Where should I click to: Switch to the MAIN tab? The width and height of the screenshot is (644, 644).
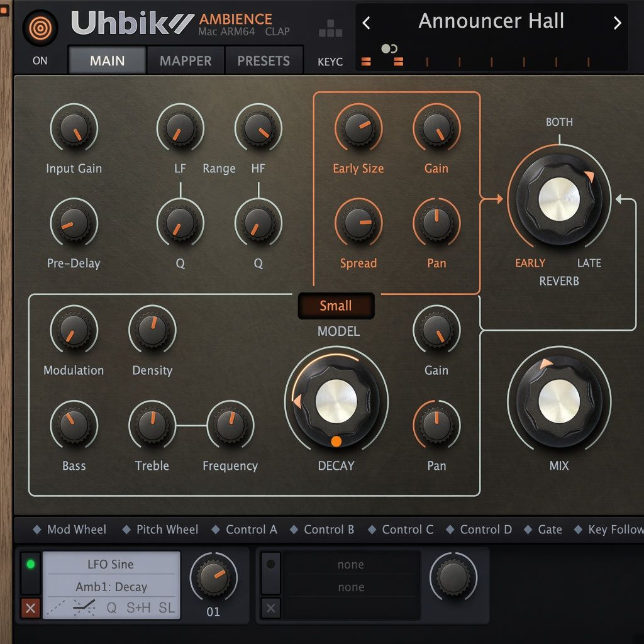click(x=107, y=60)
